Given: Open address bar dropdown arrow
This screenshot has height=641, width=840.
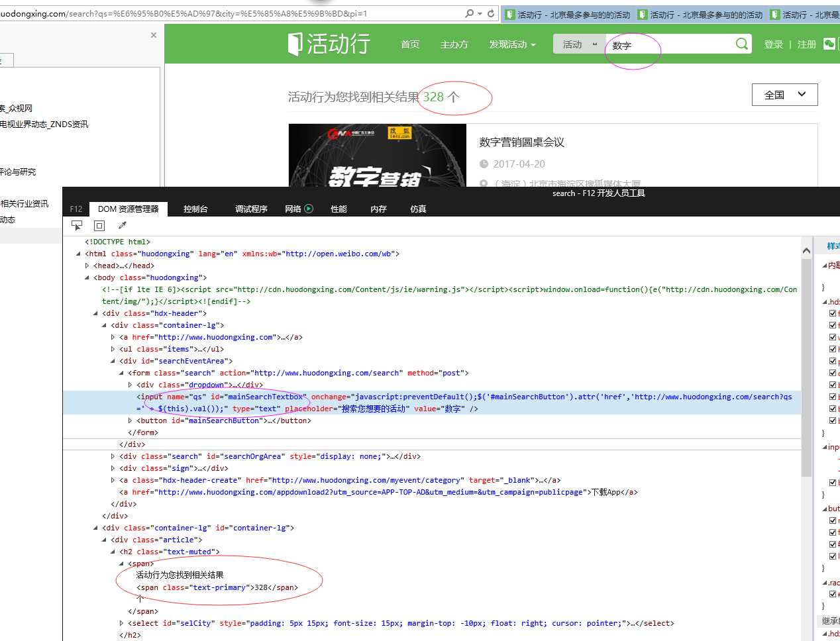Looking at the screenshot, I should tap(480, 13).
